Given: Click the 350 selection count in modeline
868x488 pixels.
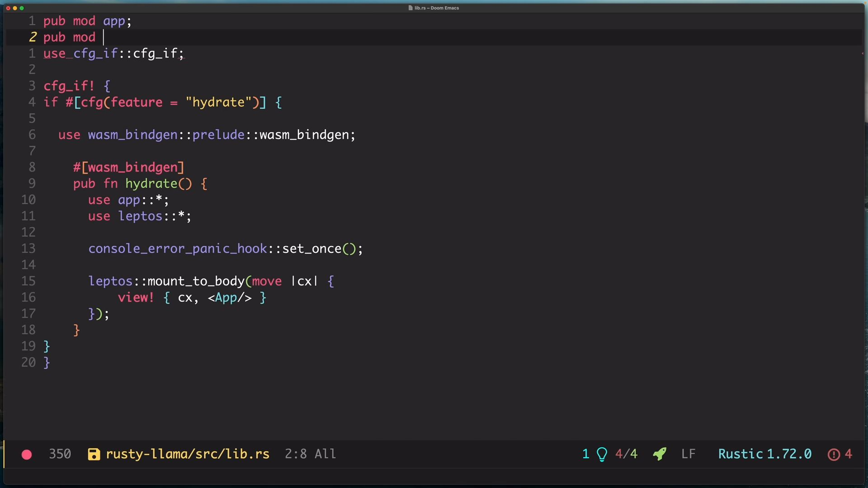Looking at the screenshot, I should pos(60,454).
